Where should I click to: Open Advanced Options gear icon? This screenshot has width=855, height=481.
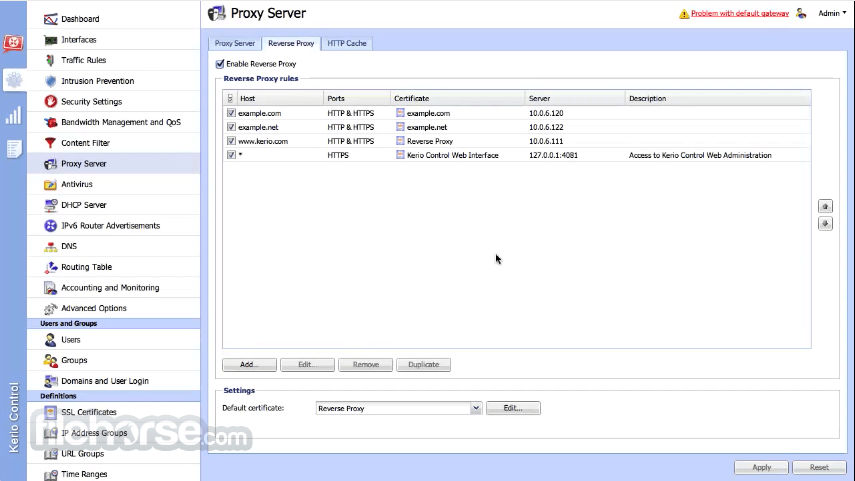coord(50,309)
